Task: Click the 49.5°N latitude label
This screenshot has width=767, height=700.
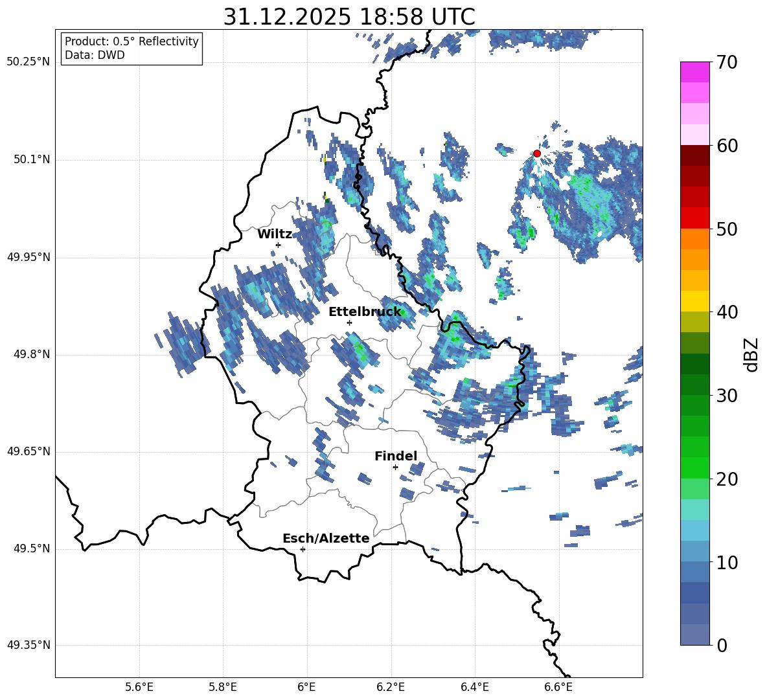Action: pos(32,548)
